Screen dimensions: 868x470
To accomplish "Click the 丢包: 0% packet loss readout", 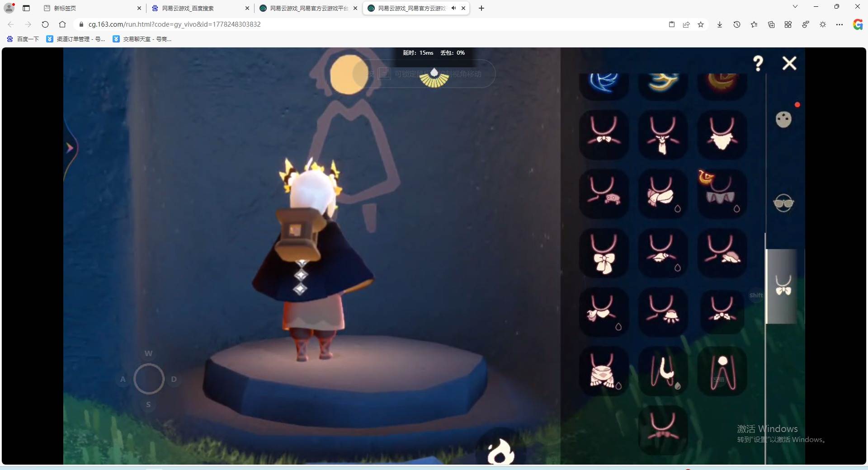I will pyautogui.click(x=453, y=53).
